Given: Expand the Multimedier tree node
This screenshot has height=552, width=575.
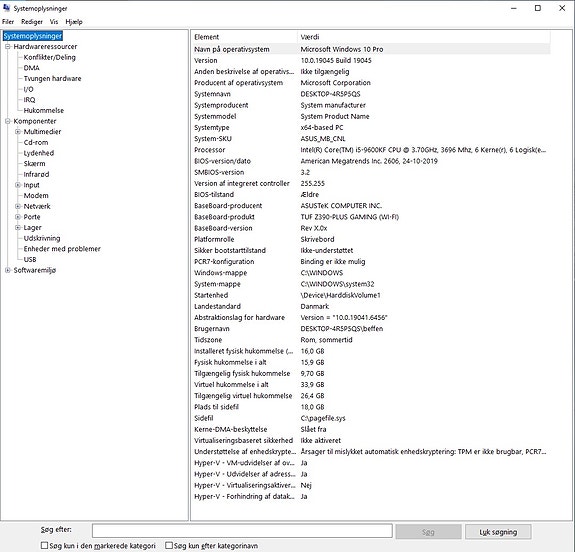Looking at the screenshot, I should coord(18,132).
